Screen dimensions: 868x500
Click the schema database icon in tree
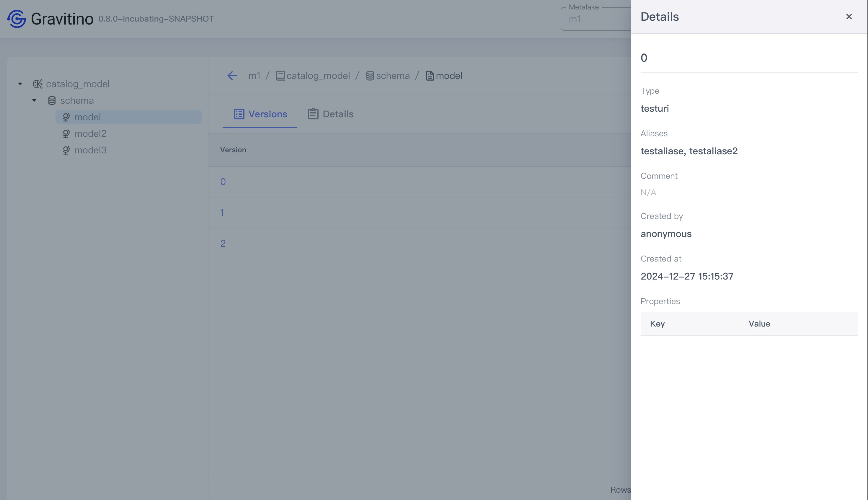click(52, 100)
